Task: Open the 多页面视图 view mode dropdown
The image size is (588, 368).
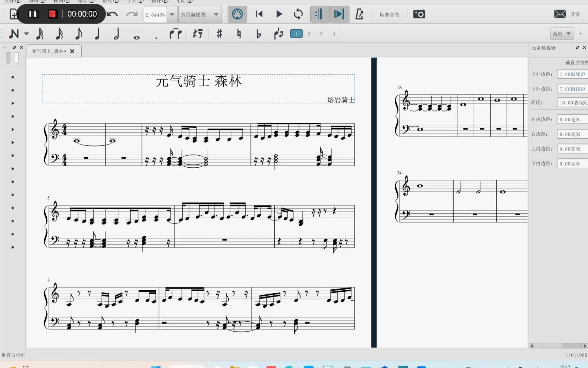Action: point(200,15)
